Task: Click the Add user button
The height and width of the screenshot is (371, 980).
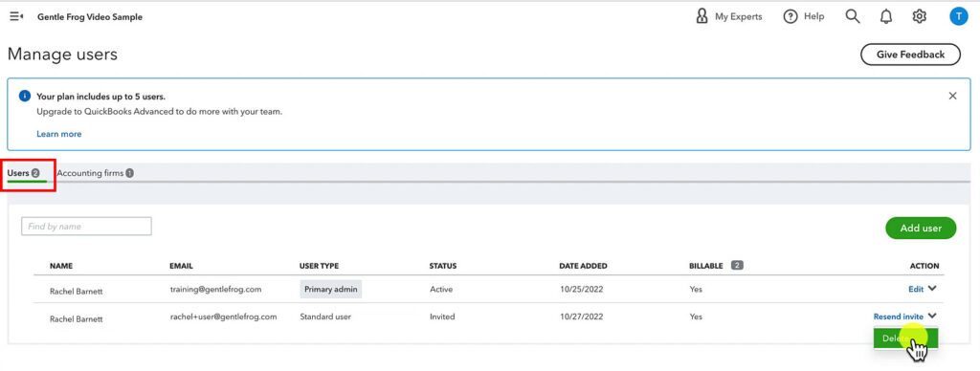Action: (x=921, y=228)
